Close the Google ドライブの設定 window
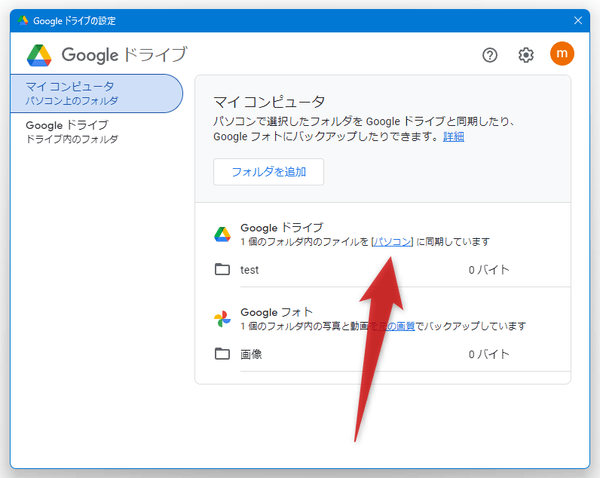This screenshot has height=478, width=600. click(x=578, y=20)
